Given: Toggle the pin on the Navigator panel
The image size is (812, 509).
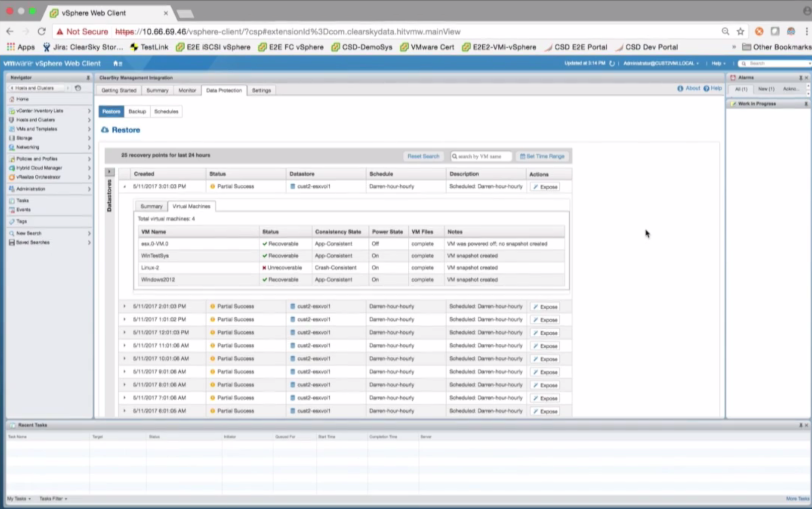Looking at the screenshot, I should (88, 78).
